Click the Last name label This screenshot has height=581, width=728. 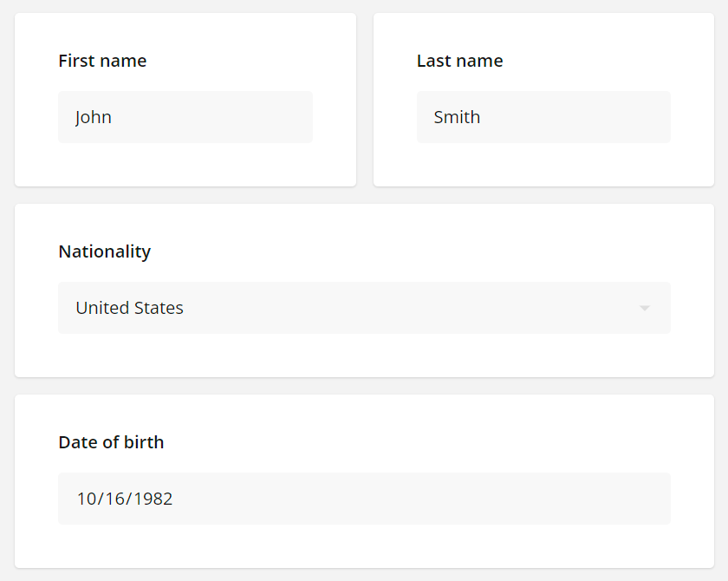point(459,61)
